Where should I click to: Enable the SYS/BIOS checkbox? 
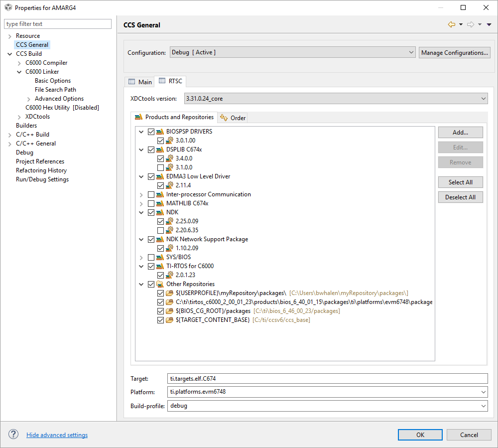click(x=151, y=257)
